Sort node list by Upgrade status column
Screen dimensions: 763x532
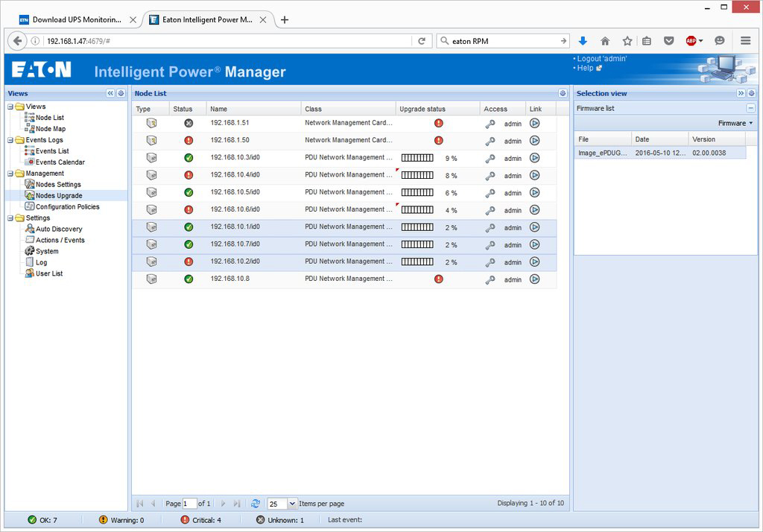(437, 109)
